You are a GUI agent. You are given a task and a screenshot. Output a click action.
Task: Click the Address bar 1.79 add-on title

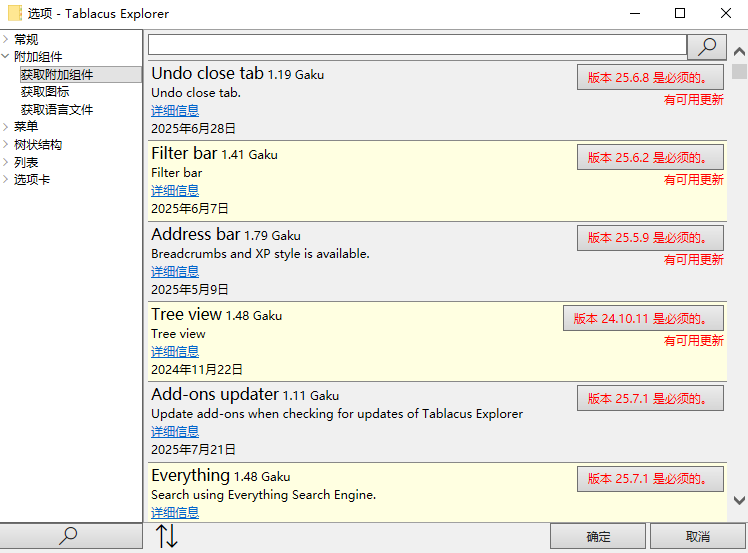[226, 234]
